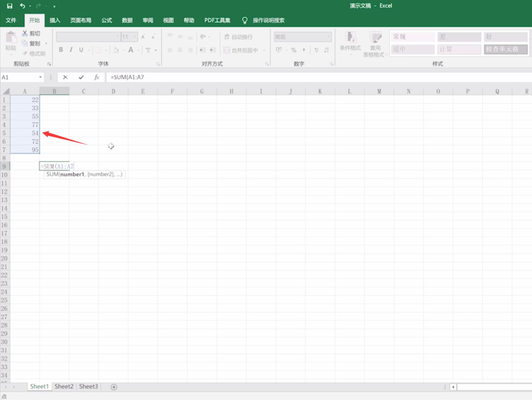Click the Paste (粘贴) clipboard icon
This screenshot has width=532, height=400.
coord(11,37)
